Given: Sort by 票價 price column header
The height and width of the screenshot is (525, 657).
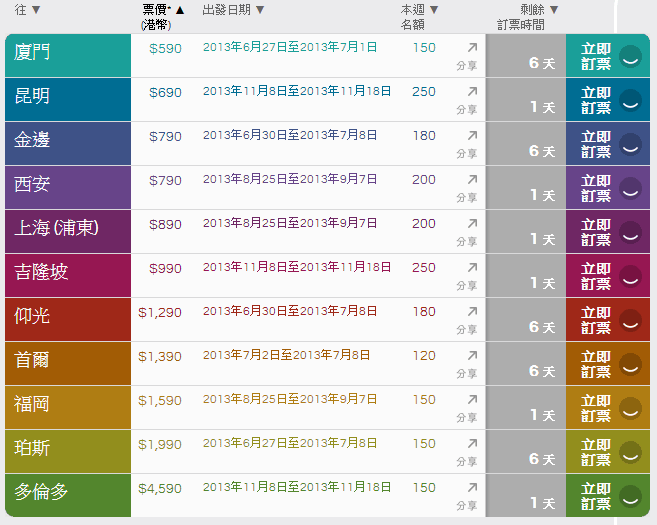Looking at the screenshot, I should coord(180,10).
